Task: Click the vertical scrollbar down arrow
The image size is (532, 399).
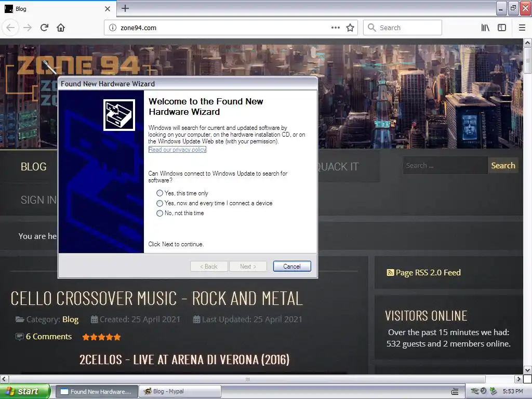Action: click(x=527, y=370)
